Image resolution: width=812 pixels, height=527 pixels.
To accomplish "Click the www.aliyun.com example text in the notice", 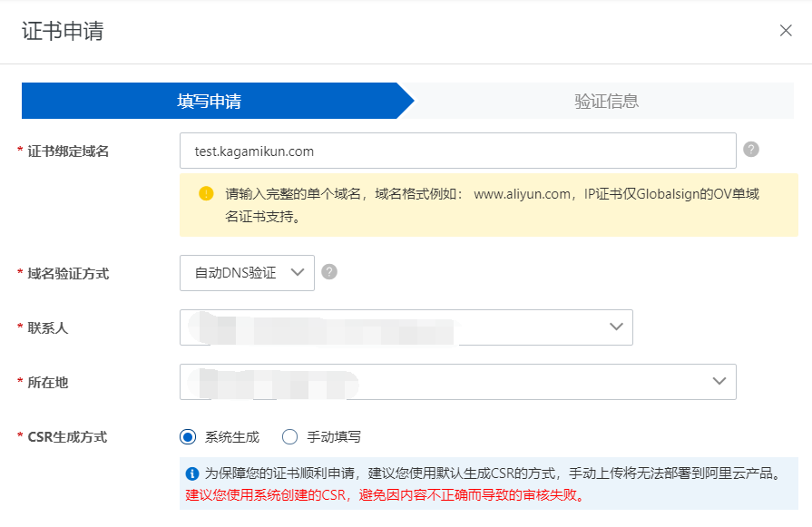I will (x=523, y=194).
